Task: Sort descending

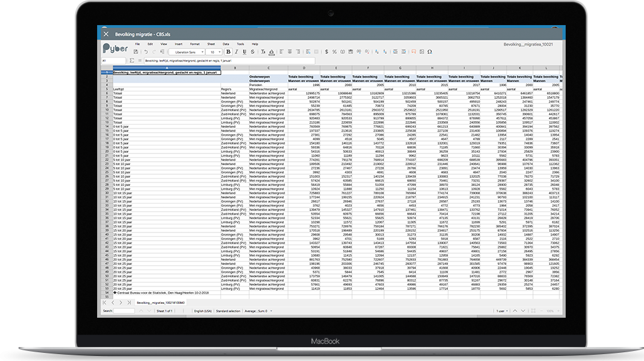Action: click(x=385, y=52)
